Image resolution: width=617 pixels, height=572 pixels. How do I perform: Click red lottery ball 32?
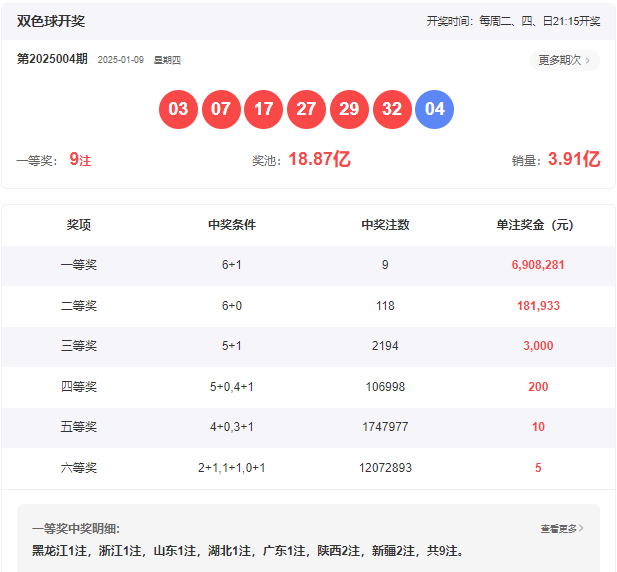(392, 109)
